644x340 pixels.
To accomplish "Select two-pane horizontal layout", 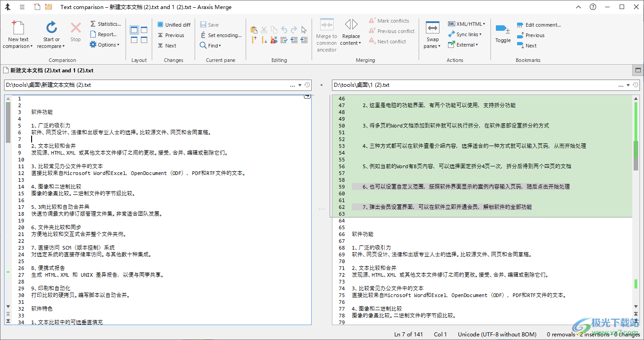I will pos(134,40).
